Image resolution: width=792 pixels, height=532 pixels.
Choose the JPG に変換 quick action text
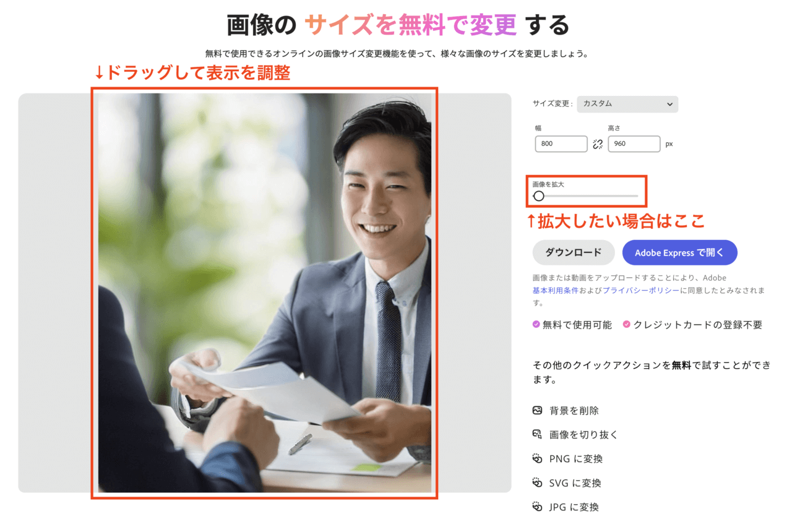point(574,507)
